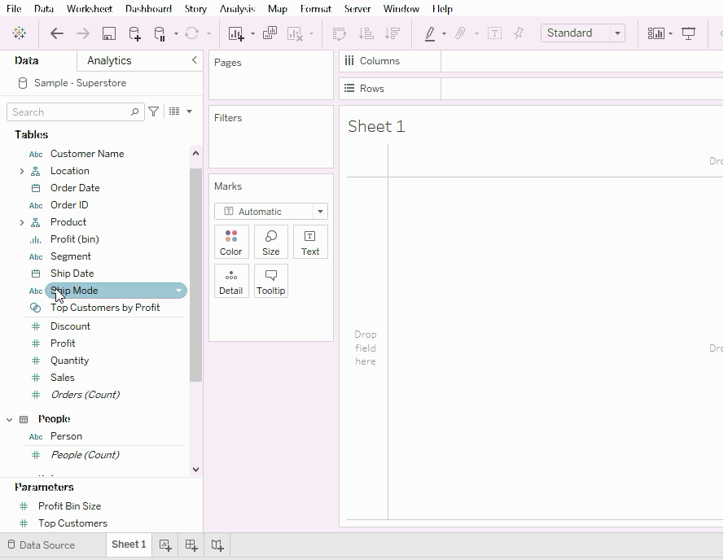Select the Sheet 1 tab
Image resolution: width=728 pixels, height=560 pixels.
coord(129,545)
